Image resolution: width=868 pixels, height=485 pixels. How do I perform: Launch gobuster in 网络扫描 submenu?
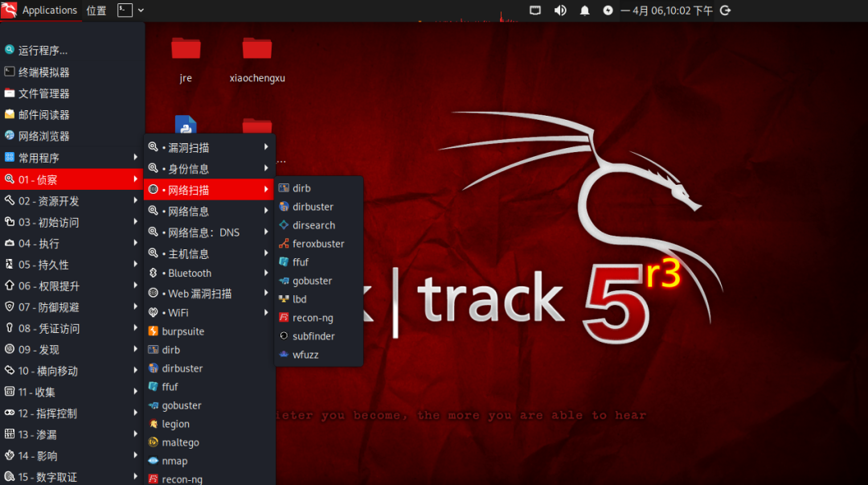tap(318, 281)
